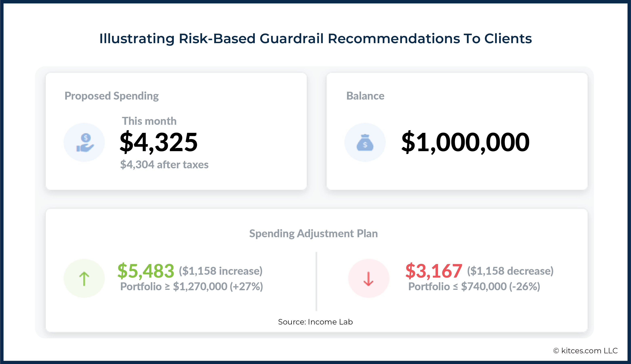Screen dimensions: 631x364
Task: Select the green $5,483 increased spending amount
Action: tap(146, 271)
